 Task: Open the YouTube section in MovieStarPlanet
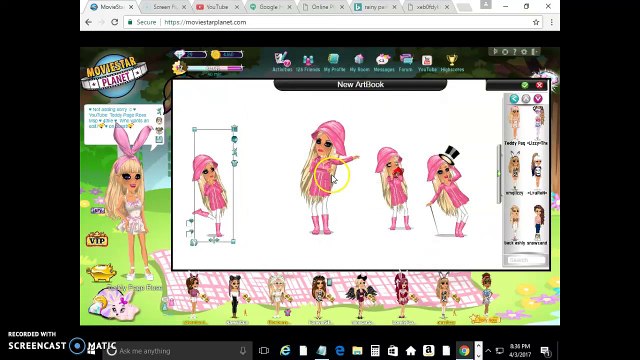427,63
